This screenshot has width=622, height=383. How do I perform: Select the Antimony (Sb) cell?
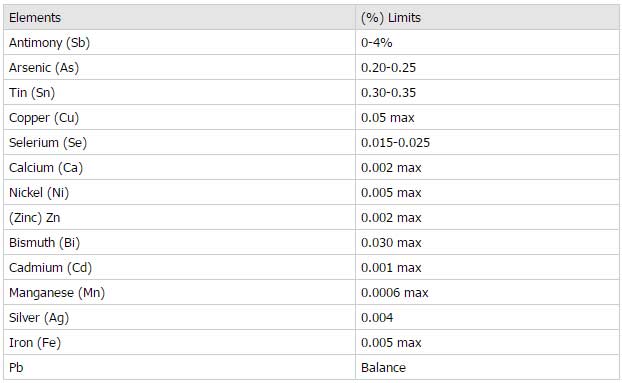(179, 42)
